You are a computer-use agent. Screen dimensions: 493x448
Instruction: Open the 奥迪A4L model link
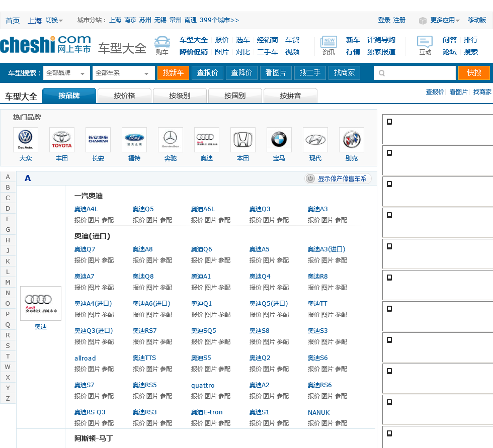tap(86, 209)
